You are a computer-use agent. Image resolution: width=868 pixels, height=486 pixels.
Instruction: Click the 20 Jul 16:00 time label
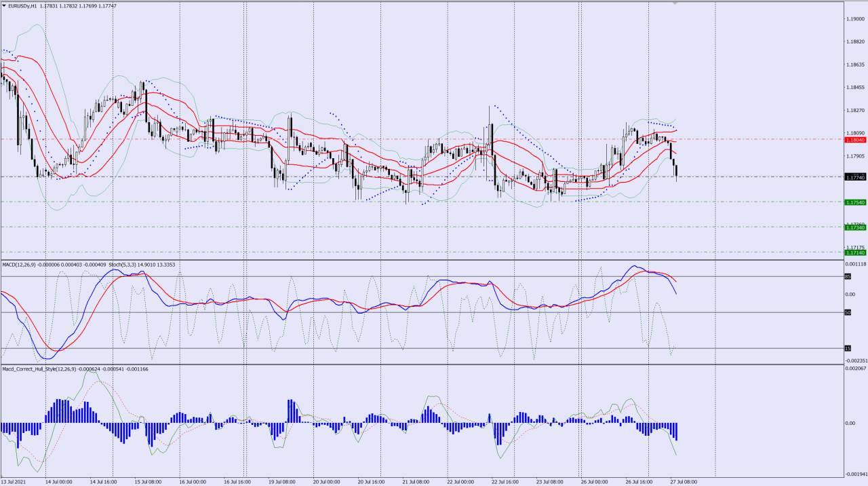[372, 482]
